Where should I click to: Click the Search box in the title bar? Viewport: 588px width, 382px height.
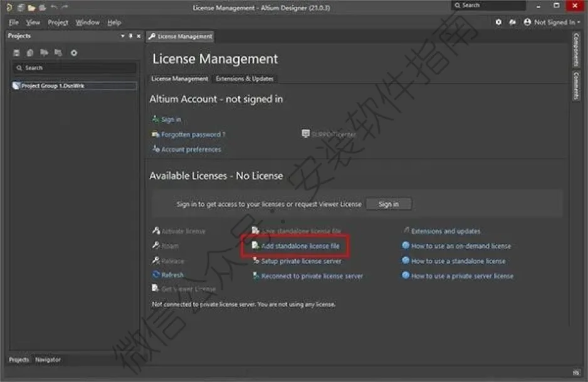(488, 5)
